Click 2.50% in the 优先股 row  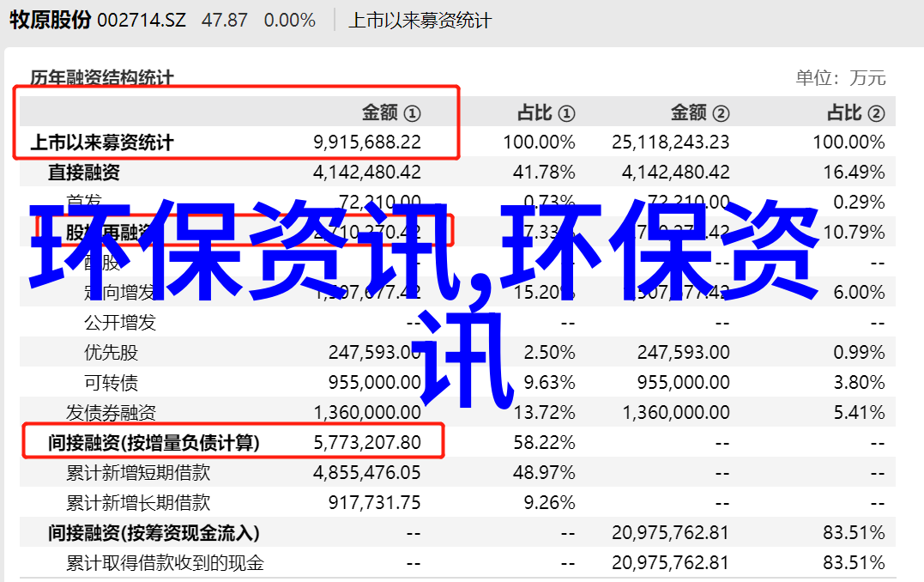pos(549,353)
